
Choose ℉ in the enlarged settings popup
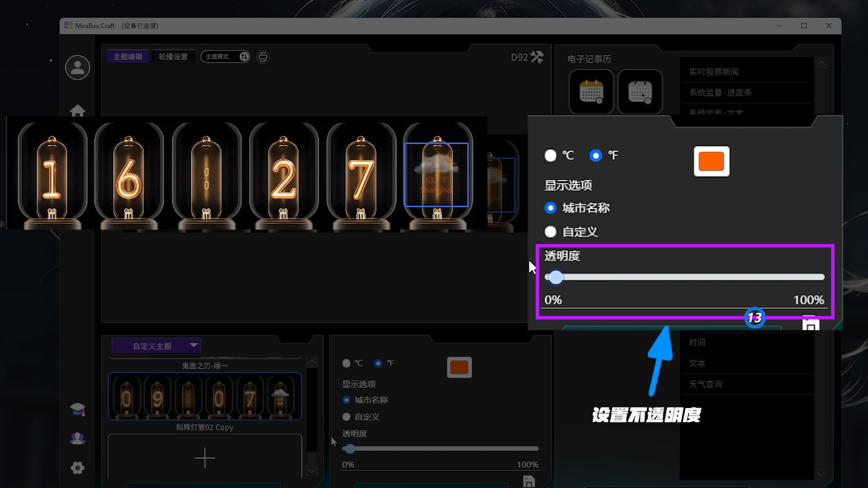[595, 155]
